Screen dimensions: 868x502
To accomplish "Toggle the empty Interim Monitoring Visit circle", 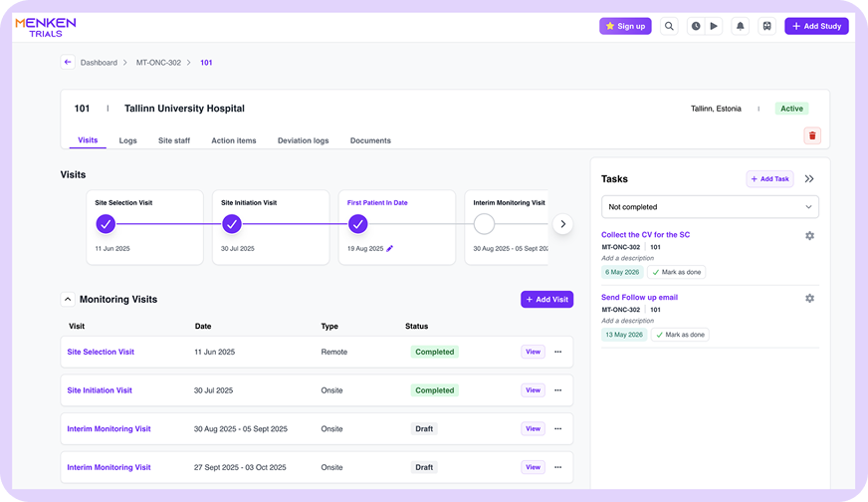I will coord(484,224).
